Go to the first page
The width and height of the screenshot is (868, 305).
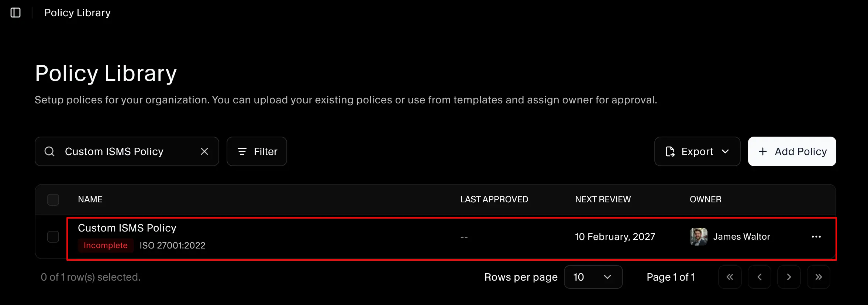click(x=730, y=277)
